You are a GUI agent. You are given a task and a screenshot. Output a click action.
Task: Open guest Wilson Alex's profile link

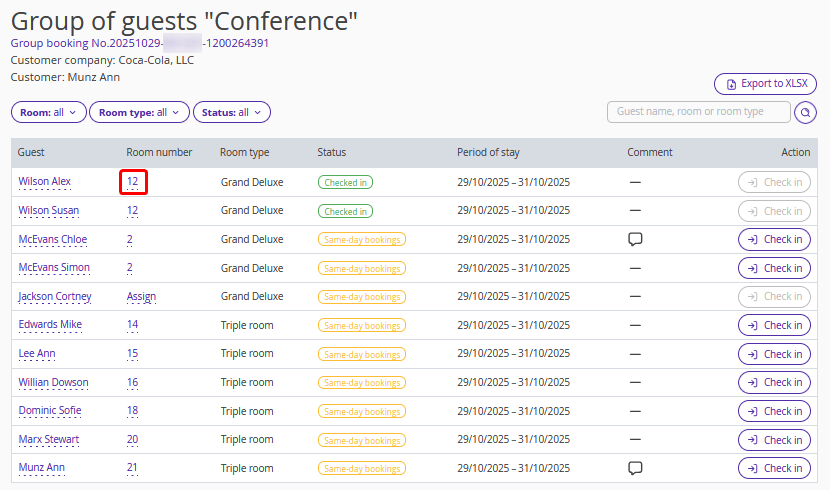44,182
